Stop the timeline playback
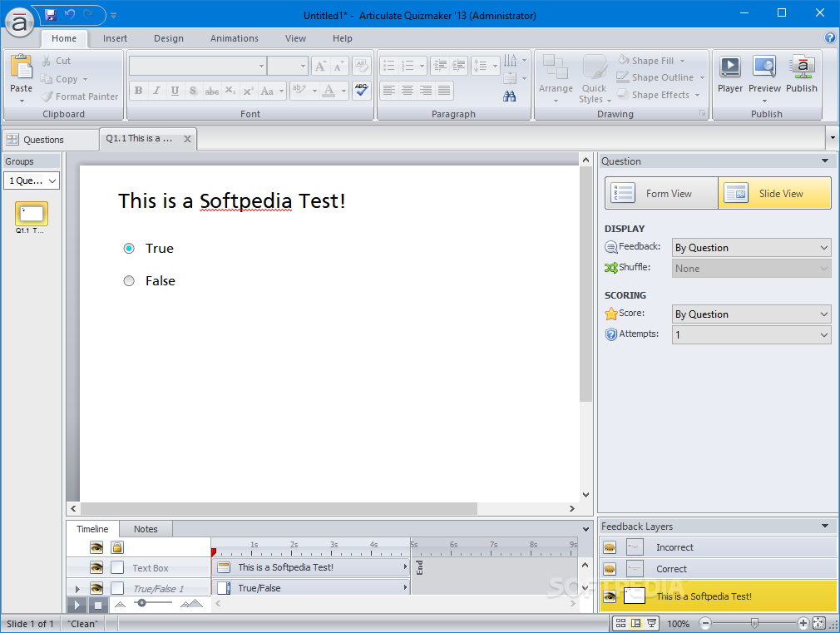 [x=98, y=605]
